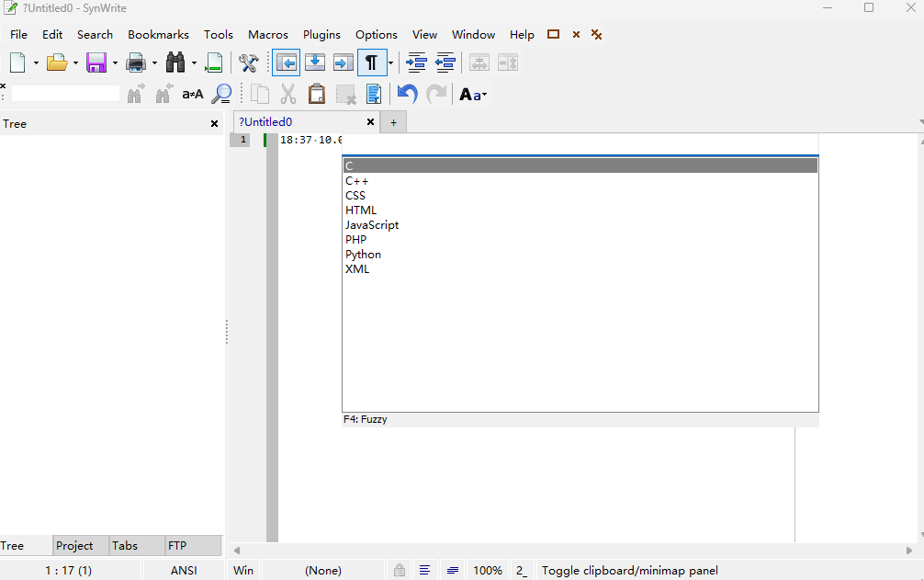Select CSS in the lexer list
The height and width of the screenshot is (580, 924).
pyautogui.click(x=580, y=196)
